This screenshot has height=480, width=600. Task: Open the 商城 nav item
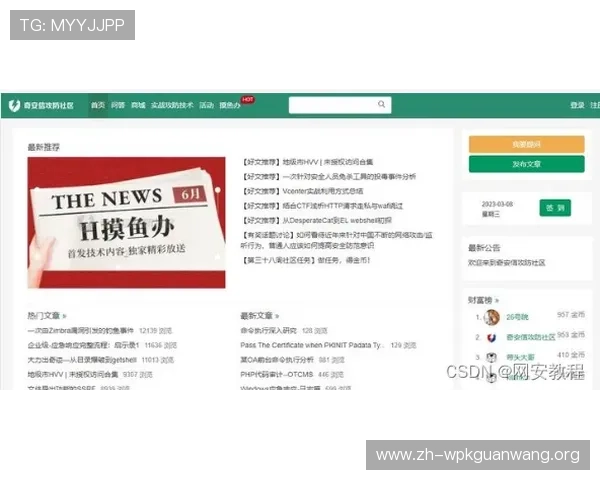pyautogui.click(x=138, y=105)
